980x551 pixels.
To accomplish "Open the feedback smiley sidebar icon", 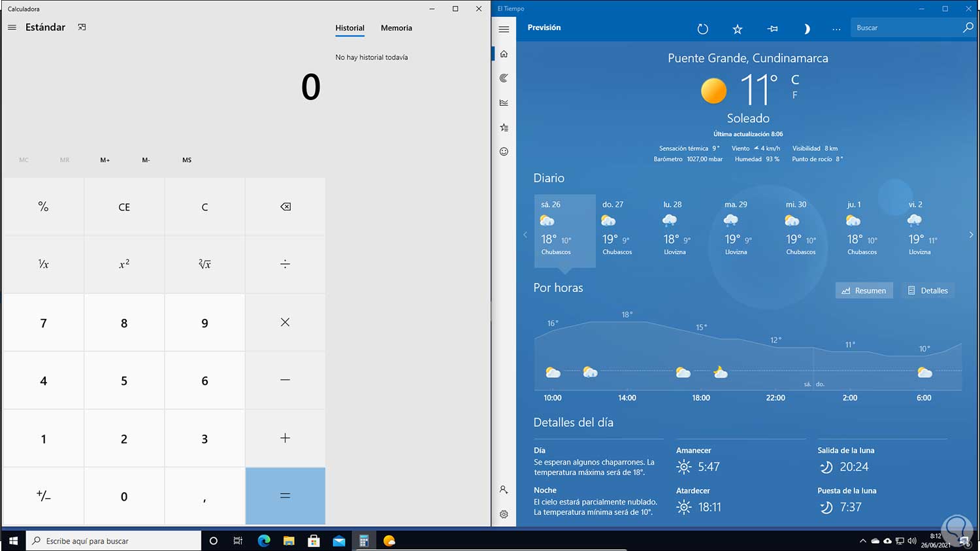I will point(504,152).
